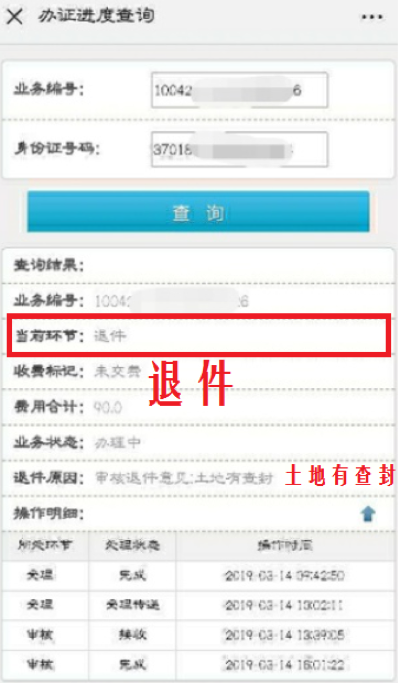Click the 业务编号 value in the results
400x683 pixels.
point(172,301)
